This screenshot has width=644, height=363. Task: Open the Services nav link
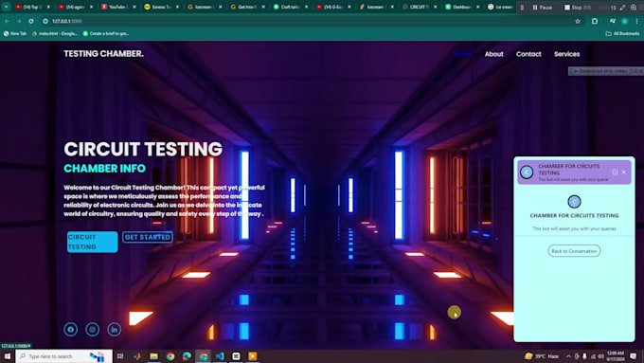[x=566, y=54]
